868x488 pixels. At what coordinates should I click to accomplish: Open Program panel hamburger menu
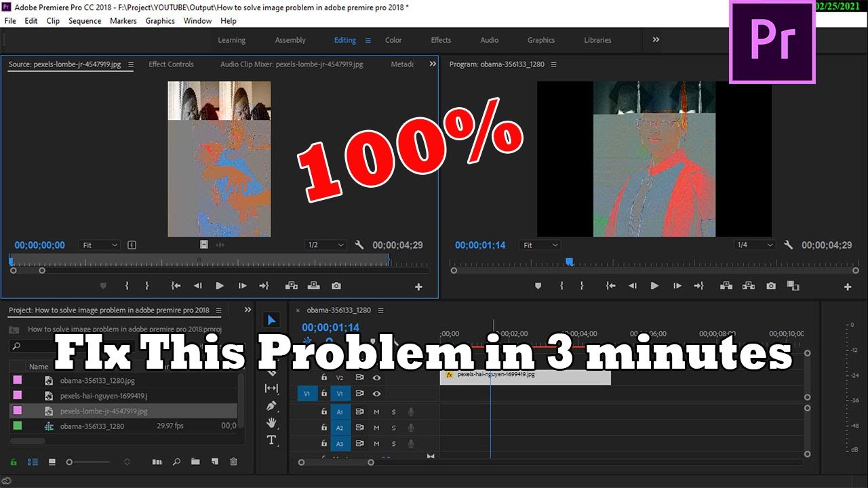pos(553,64)
